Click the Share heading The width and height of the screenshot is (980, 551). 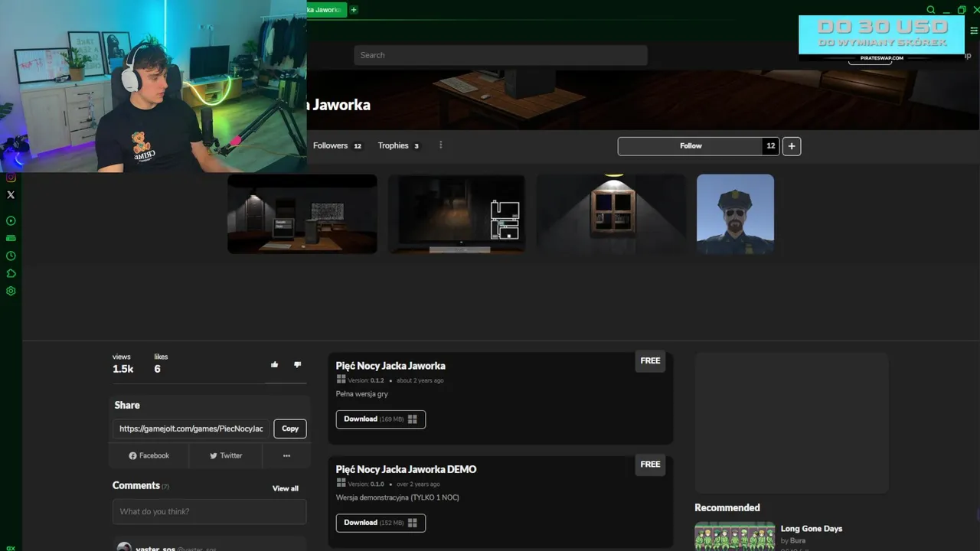[127, 405]
